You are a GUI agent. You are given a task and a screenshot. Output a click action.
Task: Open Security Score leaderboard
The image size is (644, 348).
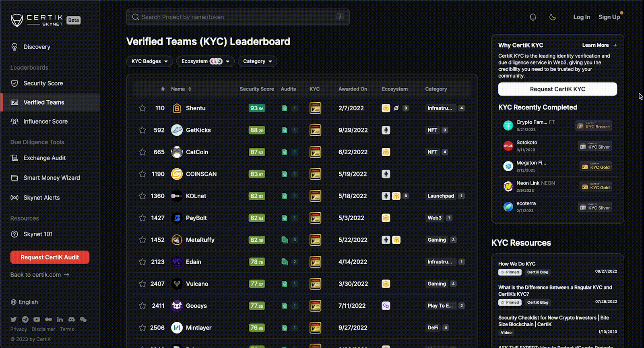[50, 83]
